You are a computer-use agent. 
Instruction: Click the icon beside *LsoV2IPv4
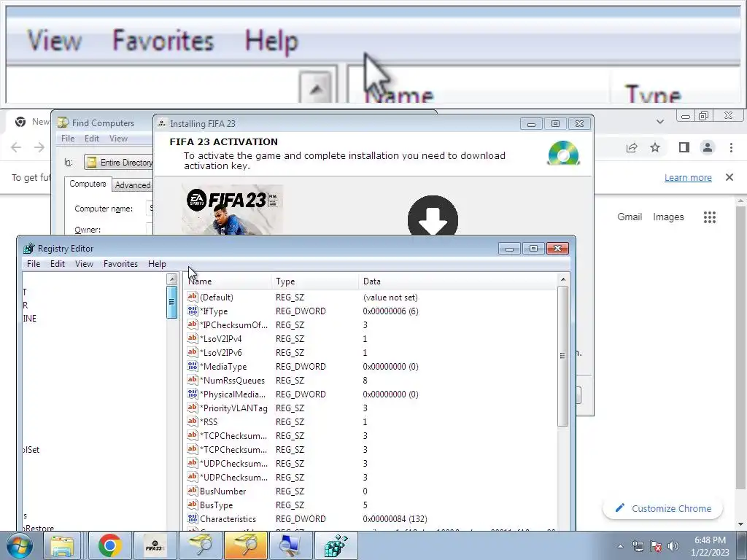tap(192, 338)
